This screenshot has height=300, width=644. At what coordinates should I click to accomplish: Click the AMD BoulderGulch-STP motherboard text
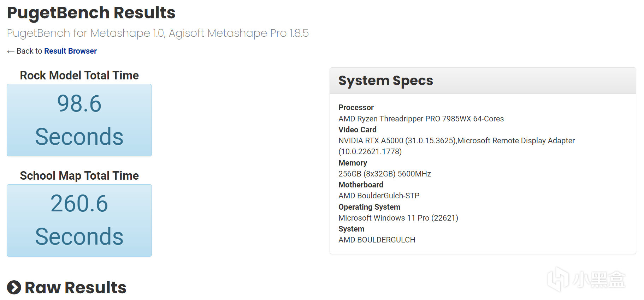[379, 196]
